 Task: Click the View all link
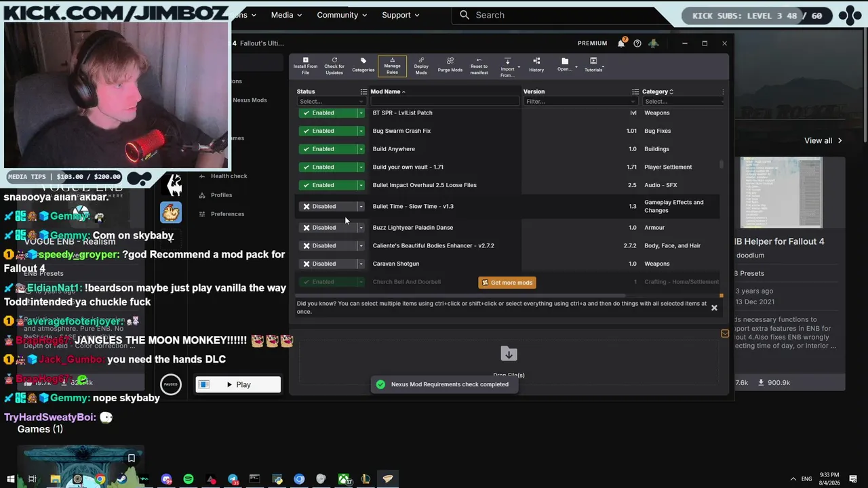(x=823, y=140)
